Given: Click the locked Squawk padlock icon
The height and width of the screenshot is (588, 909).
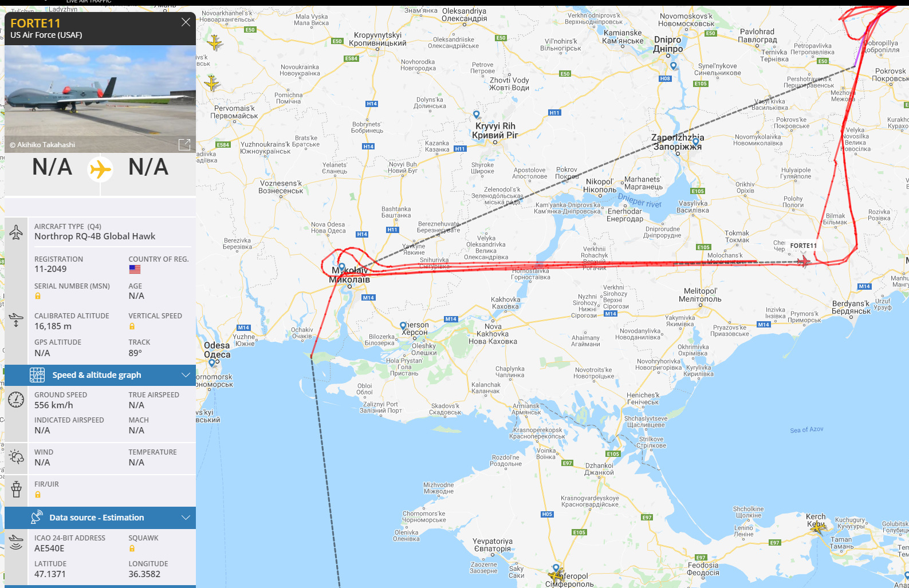Looking at the screenshot, I should click(132, 548).
